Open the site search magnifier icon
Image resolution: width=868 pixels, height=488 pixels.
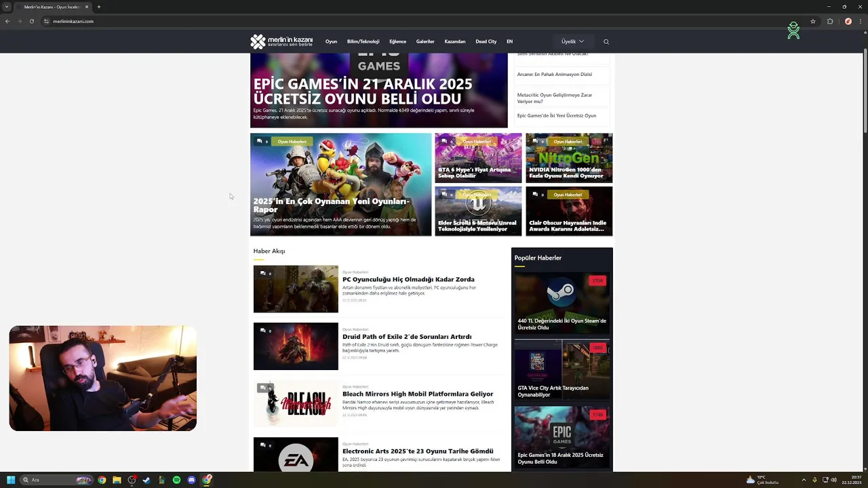coord(606,41)
